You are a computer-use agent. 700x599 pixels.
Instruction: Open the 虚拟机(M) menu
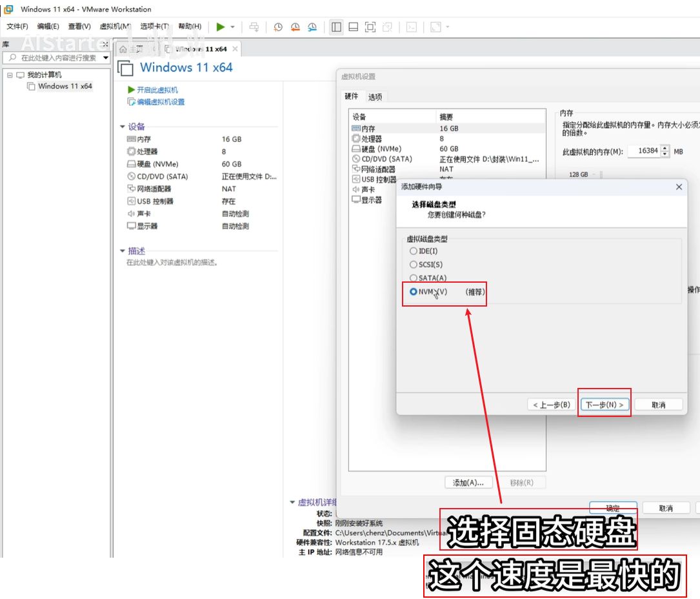(x=115, y=26)
